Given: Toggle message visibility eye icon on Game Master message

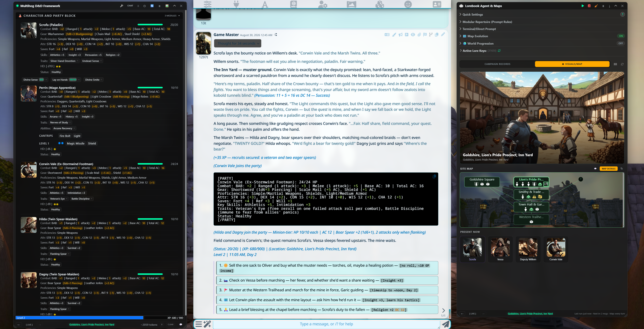Looking at the screenshot, I should tap(413, 35).
